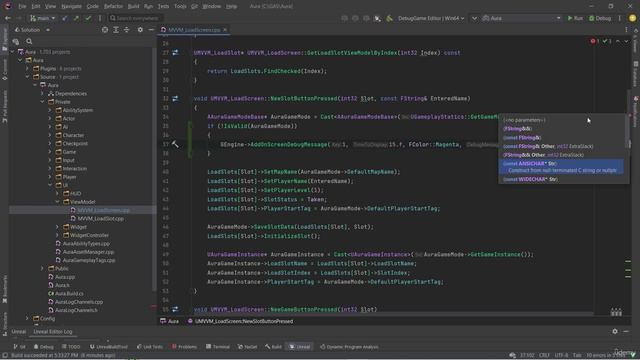The width and height of the screenshot is (640, 360).
Task: Open Dynamic Program Analysis tool window
Action: [349, 347]
